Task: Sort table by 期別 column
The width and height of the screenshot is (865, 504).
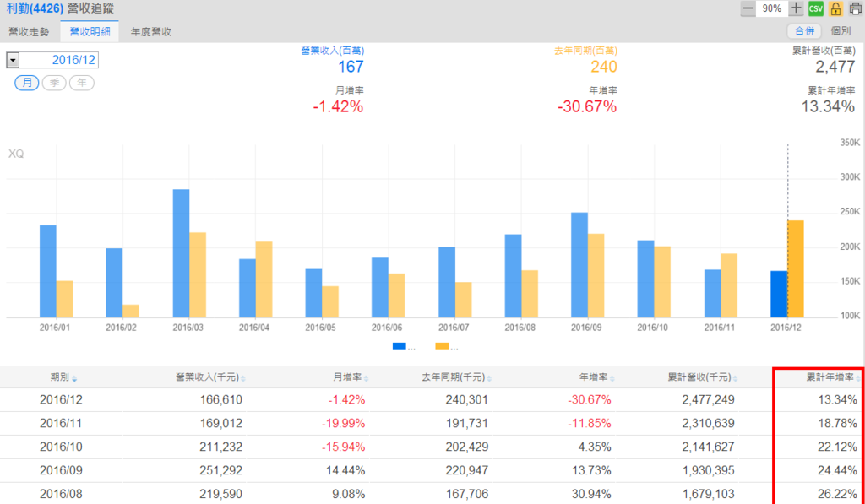Action: tap(63, 377)
